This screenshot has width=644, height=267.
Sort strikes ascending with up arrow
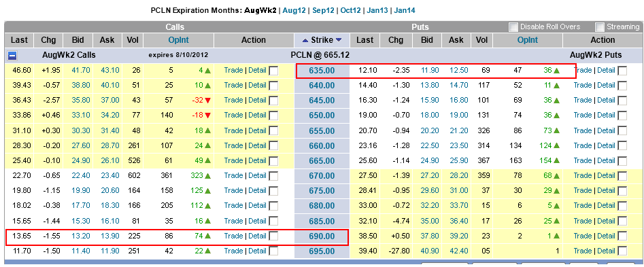305,40
